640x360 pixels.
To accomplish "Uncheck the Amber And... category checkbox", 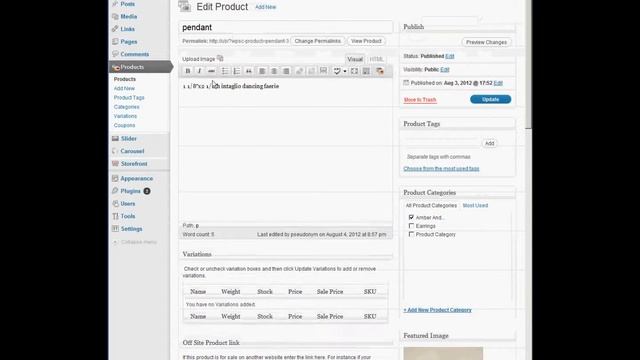I will point(411,217).
